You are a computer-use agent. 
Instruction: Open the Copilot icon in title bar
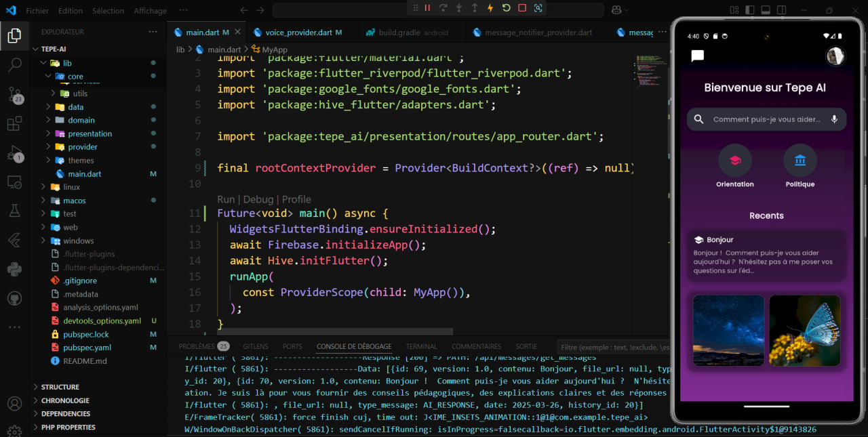616,10
